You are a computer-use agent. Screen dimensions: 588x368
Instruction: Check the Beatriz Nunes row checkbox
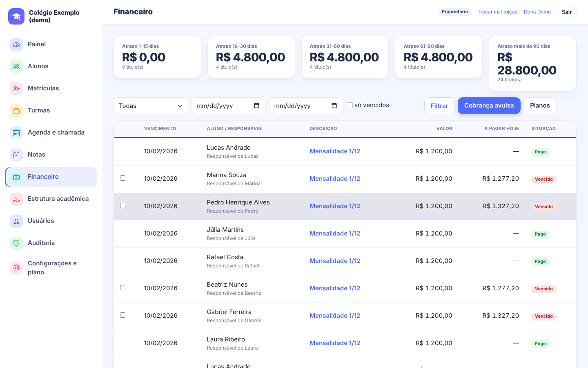tap(122, 287)
